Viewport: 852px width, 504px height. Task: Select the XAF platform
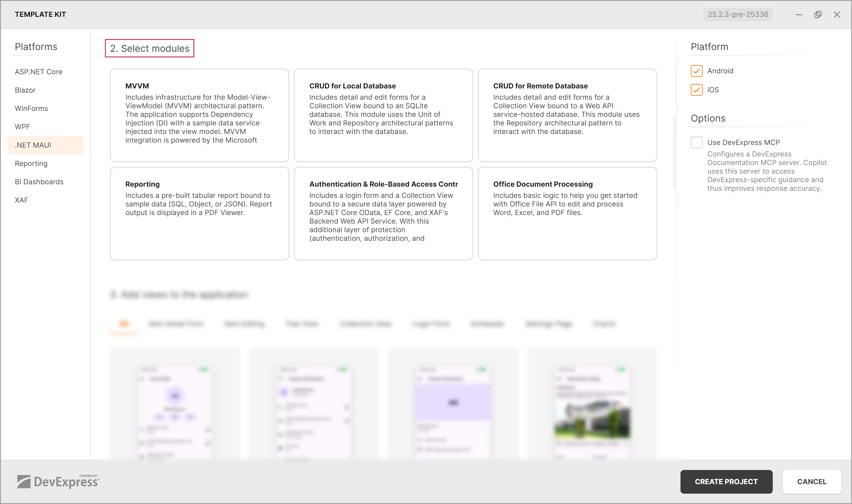[x=21, y=200]
